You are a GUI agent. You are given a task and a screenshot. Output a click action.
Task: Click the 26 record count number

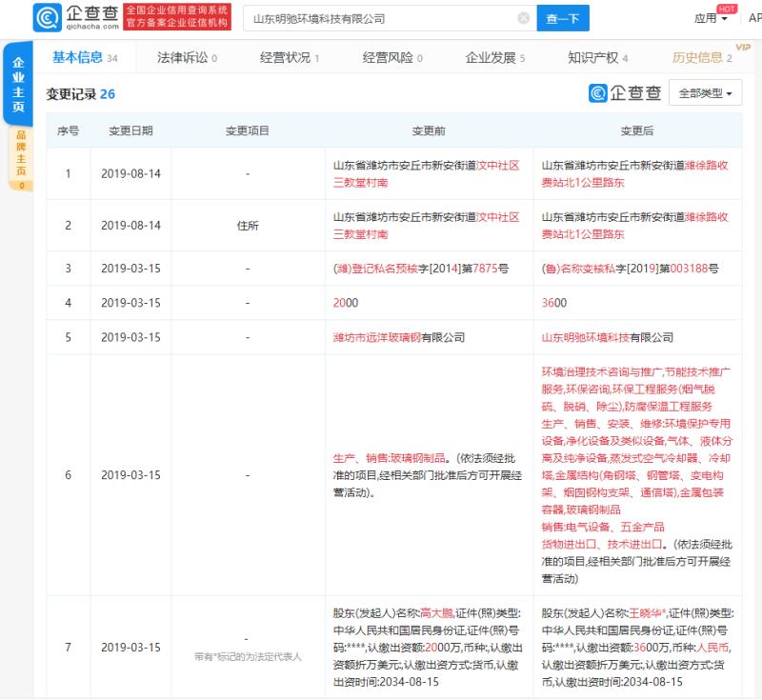108,93
